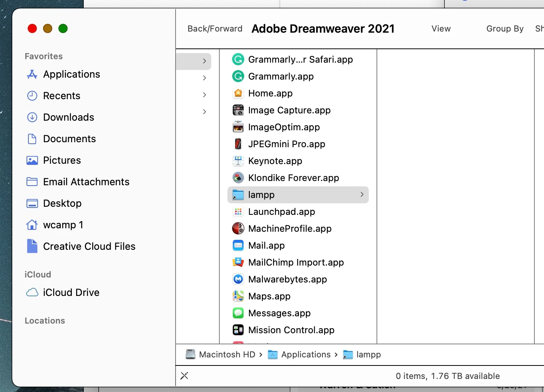Click the iCloud section header

pos(38,274)
